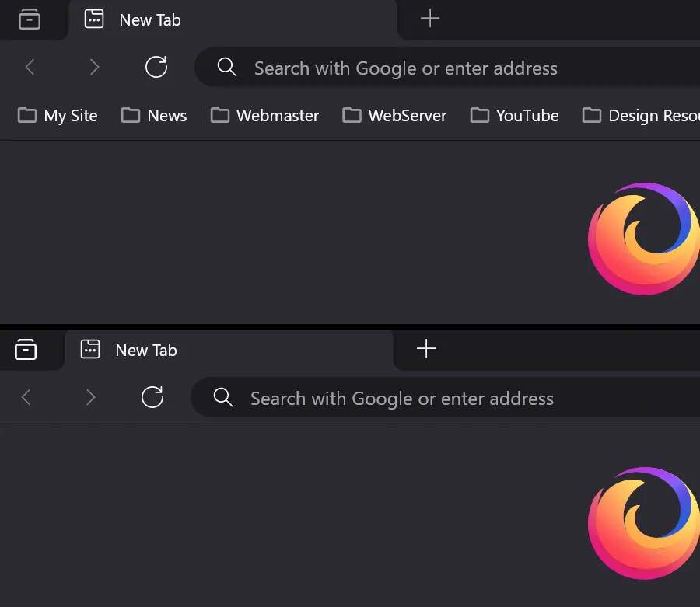The height and width of the screenshot is (607, 700).
Task: Click the Firefox logo on the new tab page
Action: tap(643, 239)
